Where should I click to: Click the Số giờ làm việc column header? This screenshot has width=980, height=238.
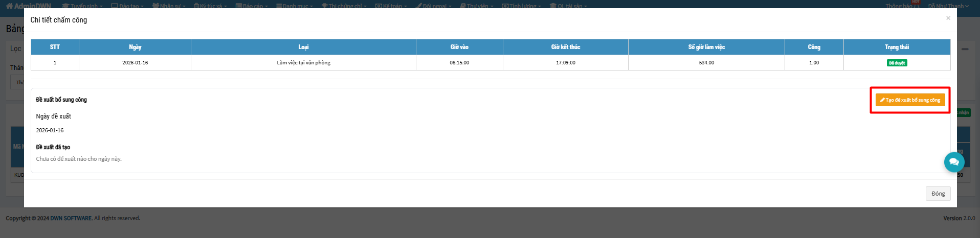[x=706, y=47]
